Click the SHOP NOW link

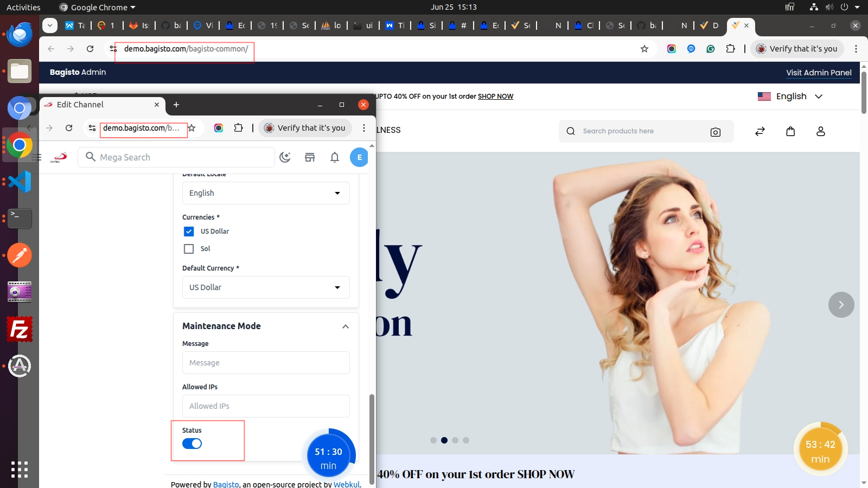pyautogui.click(x=495, y=97)
